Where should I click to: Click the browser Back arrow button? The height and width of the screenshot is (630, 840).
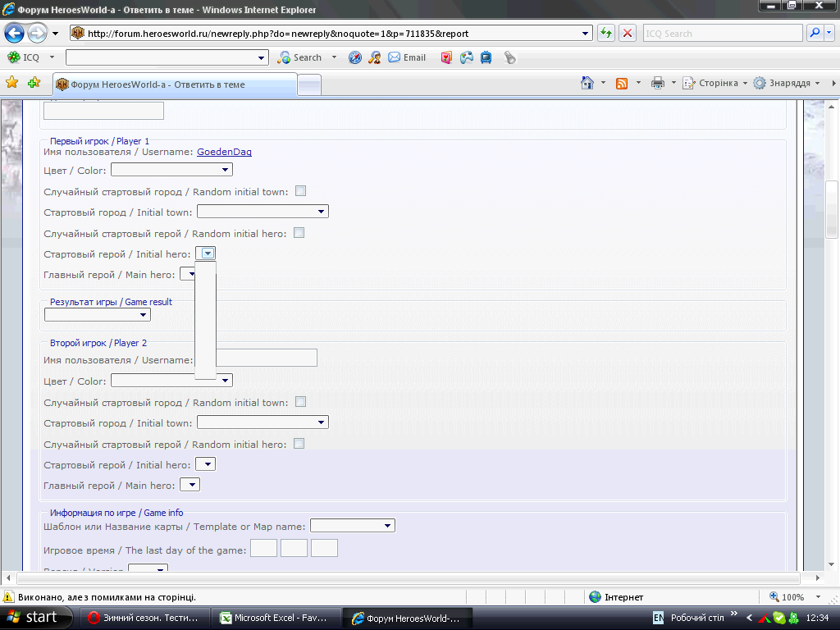(15, 33)
